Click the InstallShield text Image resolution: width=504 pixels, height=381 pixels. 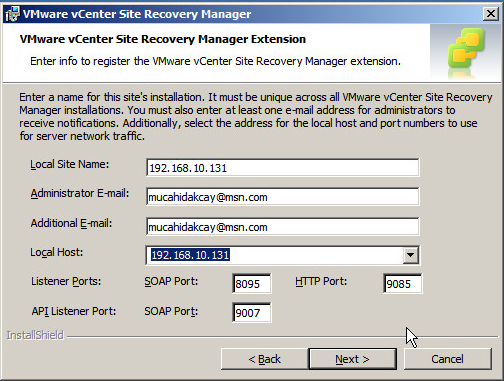point(35,335)
